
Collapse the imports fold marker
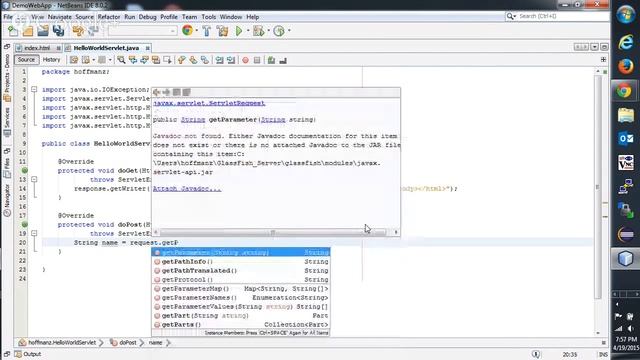point(34,89)
